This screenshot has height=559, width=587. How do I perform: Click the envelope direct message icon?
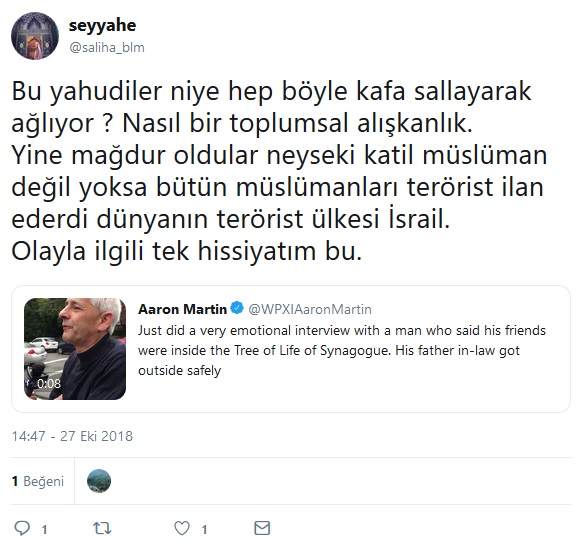tap(262, 528)
